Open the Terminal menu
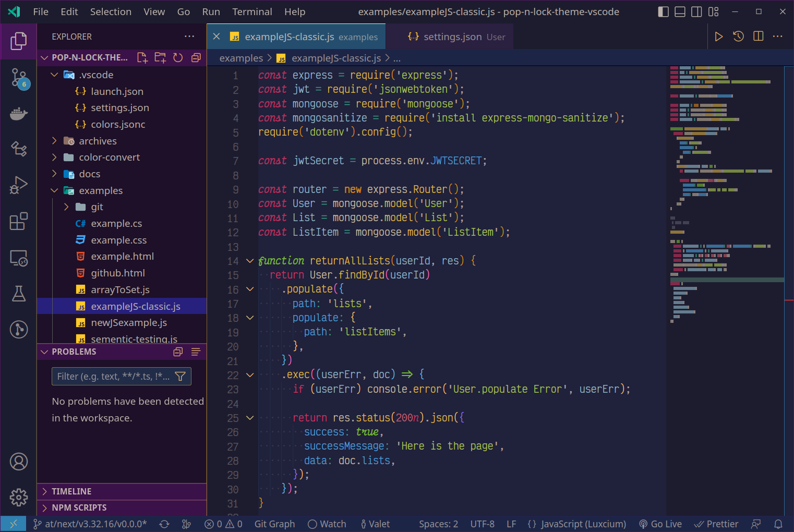This screenshot has width=794, height=532. tap(252, 11)
